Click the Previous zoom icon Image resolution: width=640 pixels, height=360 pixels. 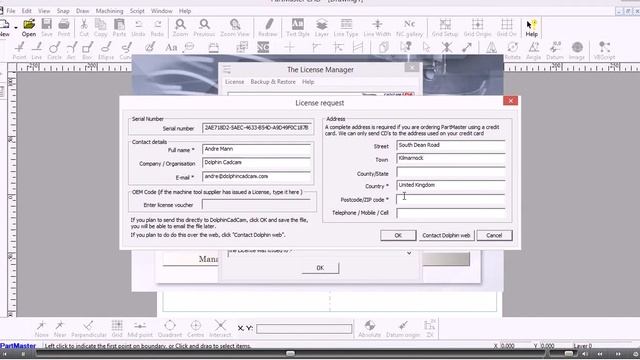click(x=204, y=27)
